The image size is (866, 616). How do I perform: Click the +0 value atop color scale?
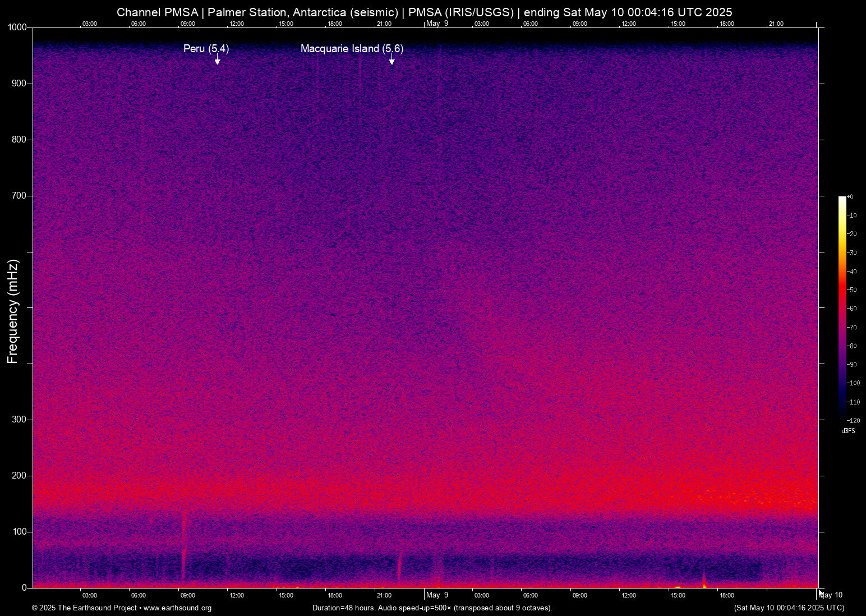point(850,197)
